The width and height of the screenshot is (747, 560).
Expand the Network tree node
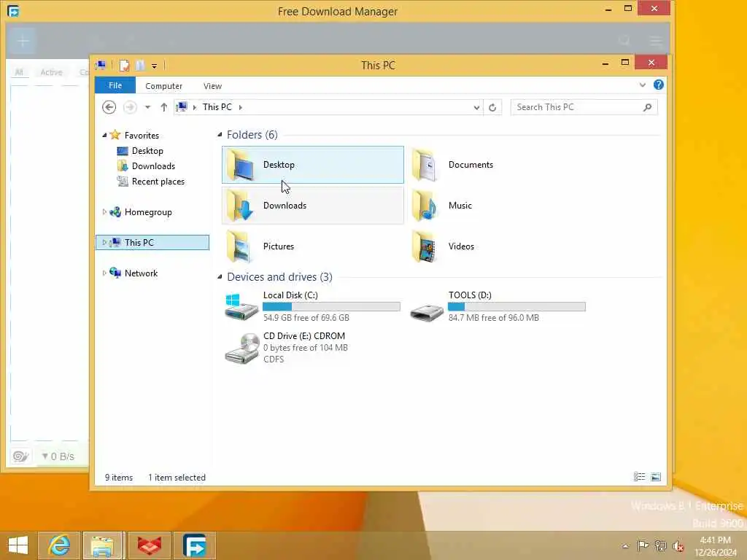pos(104,273)
